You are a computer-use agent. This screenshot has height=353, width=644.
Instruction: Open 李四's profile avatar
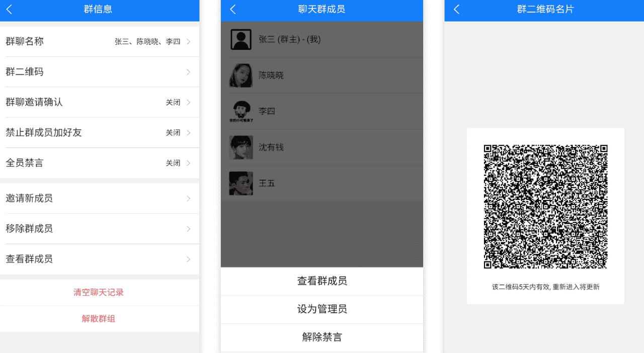241,111
